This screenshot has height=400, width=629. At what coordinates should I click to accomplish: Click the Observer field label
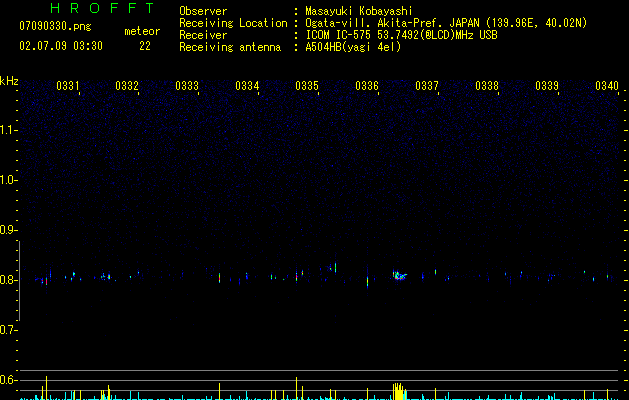tap(203, 11)
